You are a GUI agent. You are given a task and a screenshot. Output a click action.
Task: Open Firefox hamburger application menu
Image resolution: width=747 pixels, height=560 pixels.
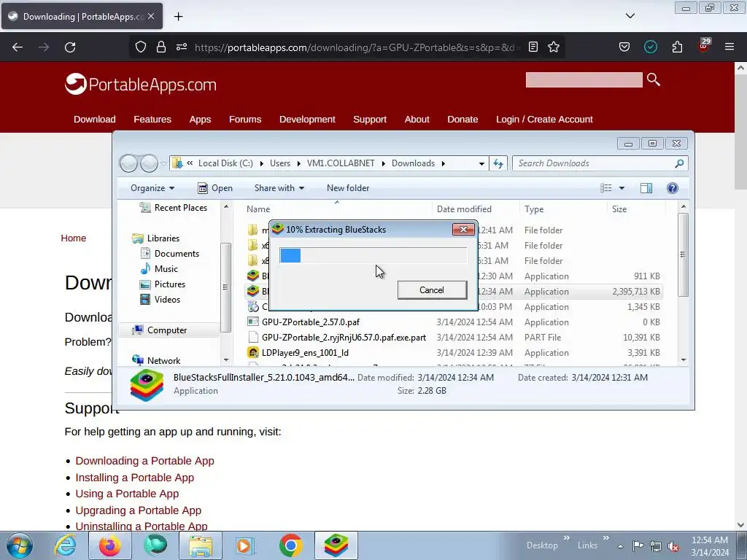(729, 47)
